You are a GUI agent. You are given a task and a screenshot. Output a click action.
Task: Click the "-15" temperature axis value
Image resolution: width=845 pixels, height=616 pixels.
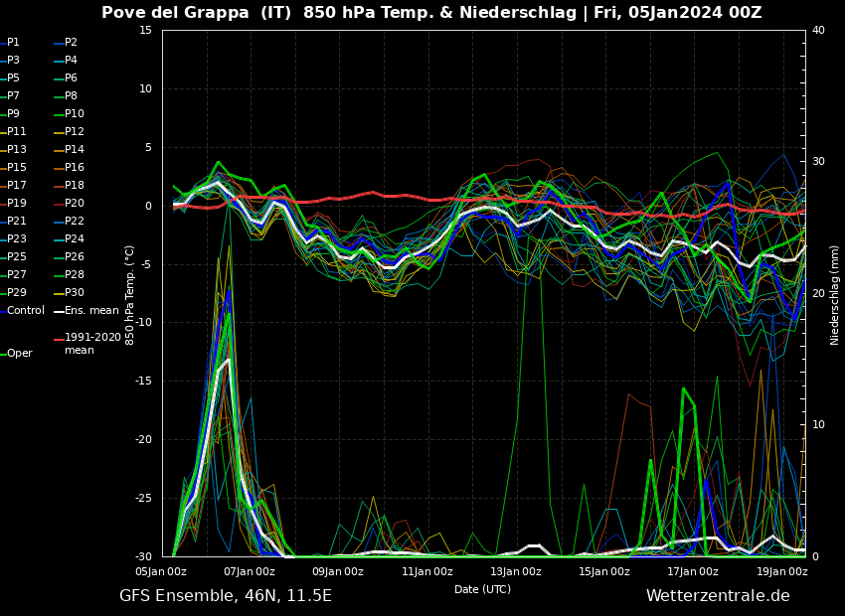point(144,382)
